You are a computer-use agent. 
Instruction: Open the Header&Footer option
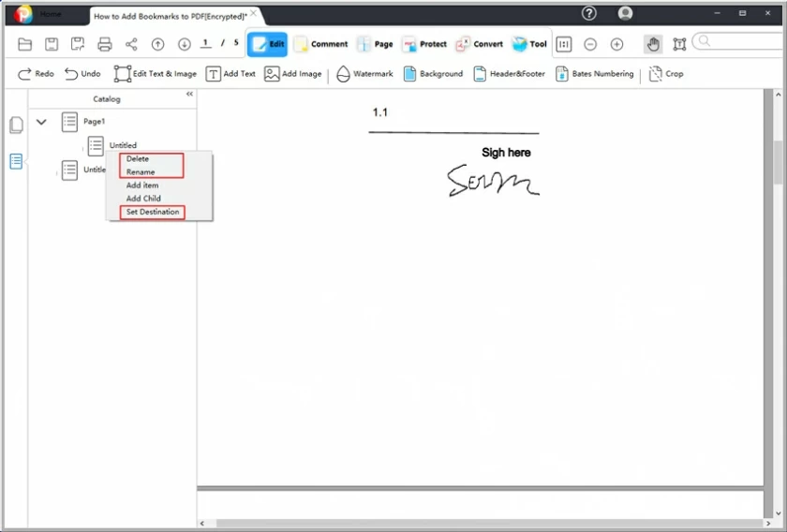(510, 74)
